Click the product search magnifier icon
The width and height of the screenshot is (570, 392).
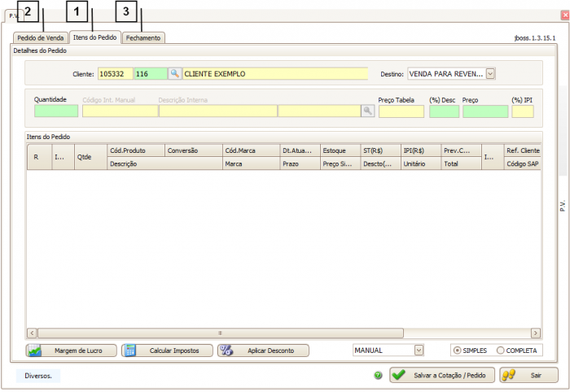(x=368, y=111)
